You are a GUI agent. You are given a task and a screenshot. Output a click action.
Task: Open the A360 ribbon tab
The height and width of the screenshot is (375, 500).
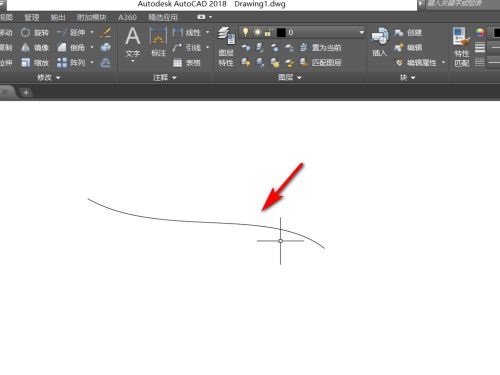pos(127,17)
